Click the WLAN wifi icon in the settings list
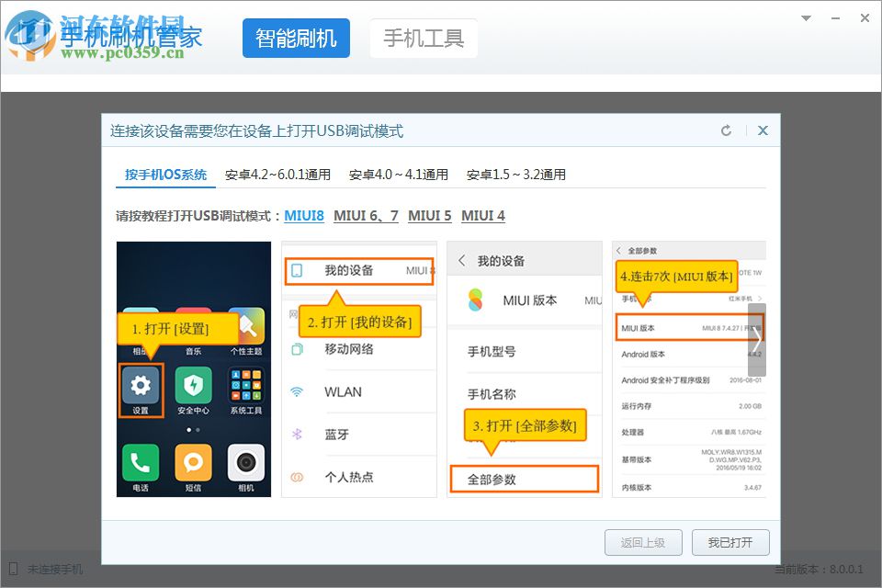Screen dimensions: 882x588 296,391
